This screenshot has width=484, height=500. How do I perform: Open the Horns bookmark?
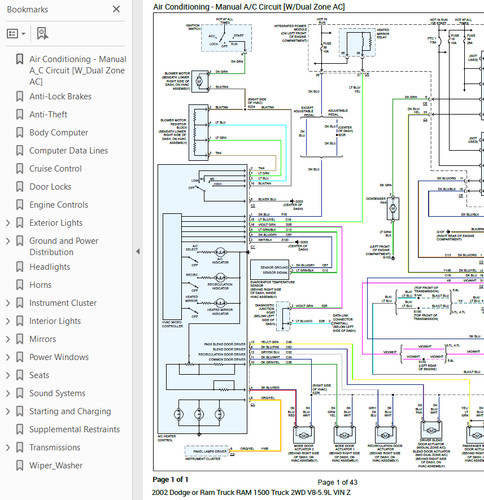40,285
